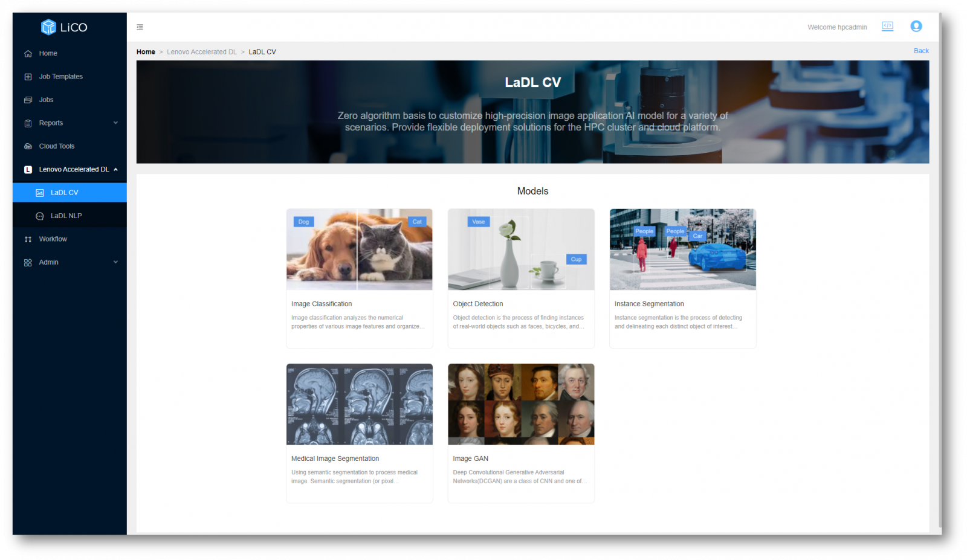Image resolution: width=967 pixels, height=560 pixels.
Task: Go to Home in the breadcrumb
Action: 146,52
